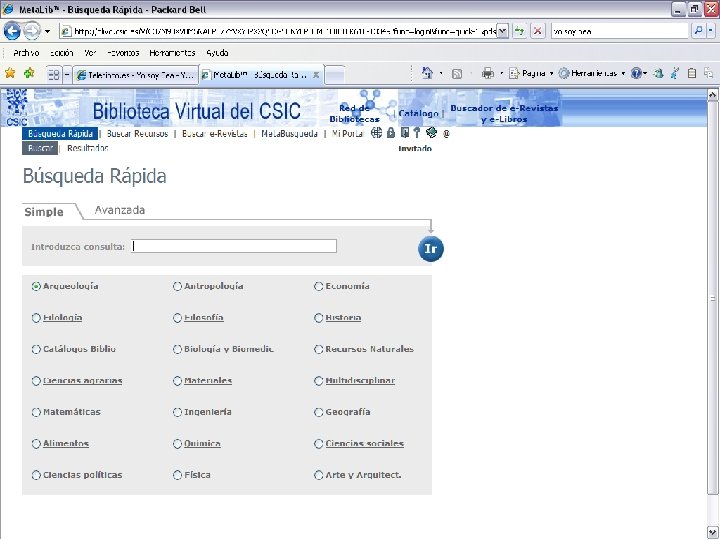Select the Recursos Naturales radio button
Image resolution: width=720 pixels, height=540 pixels.
[319, 349]
